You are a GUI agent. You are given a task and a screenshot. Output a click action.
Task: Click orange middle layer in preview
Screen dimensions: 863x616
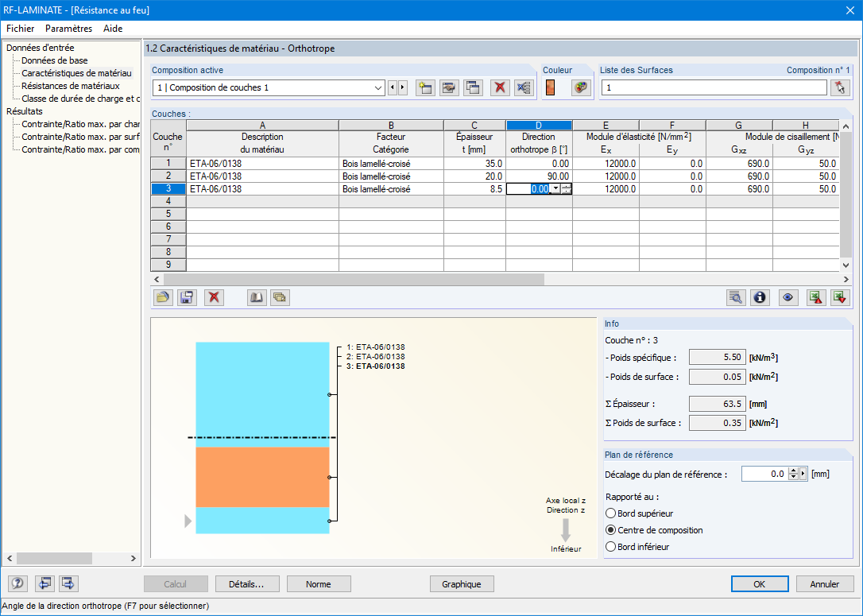[262, 477]
